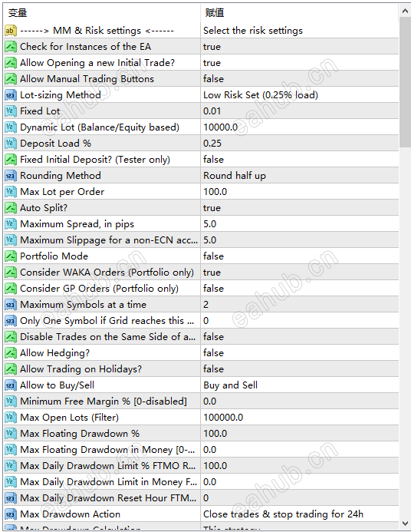This screenshot has height=532, width=411.
Task: Click the icon beside Max Daily Drawdown Reset Hour
Action: click(11, 497)
